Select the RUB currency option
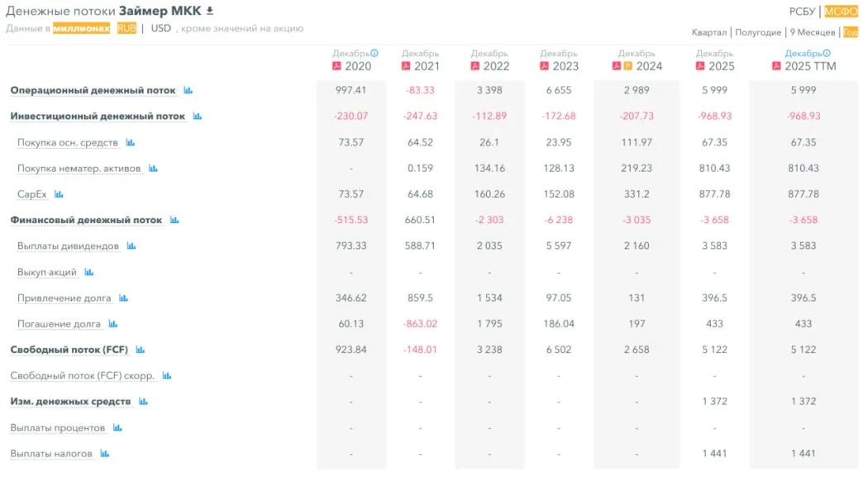 click(x=126, y=28)
